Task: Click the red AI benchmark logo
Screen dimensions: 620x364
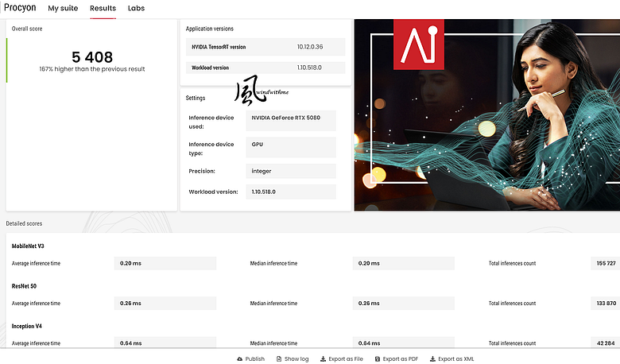Action: (419, 45)
